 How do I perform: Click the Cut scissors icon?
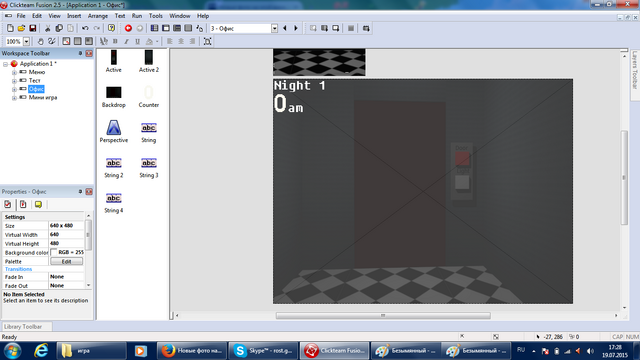click(48, 28)
